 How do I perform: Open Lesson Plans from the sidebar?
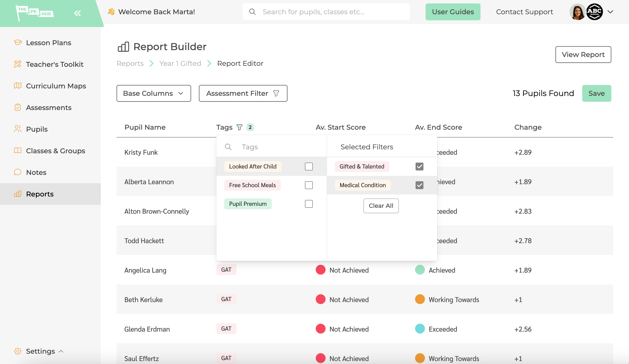pyautogui.click(x=48, y=43)
